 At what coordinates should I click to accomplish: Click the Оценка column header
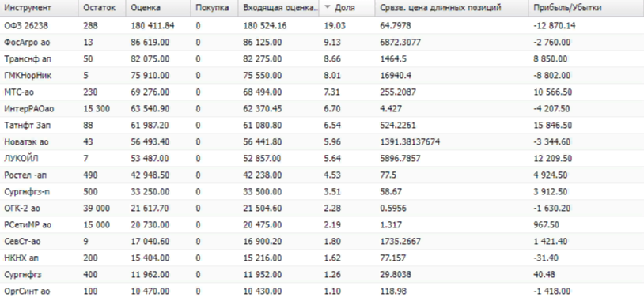click(158, 8)
